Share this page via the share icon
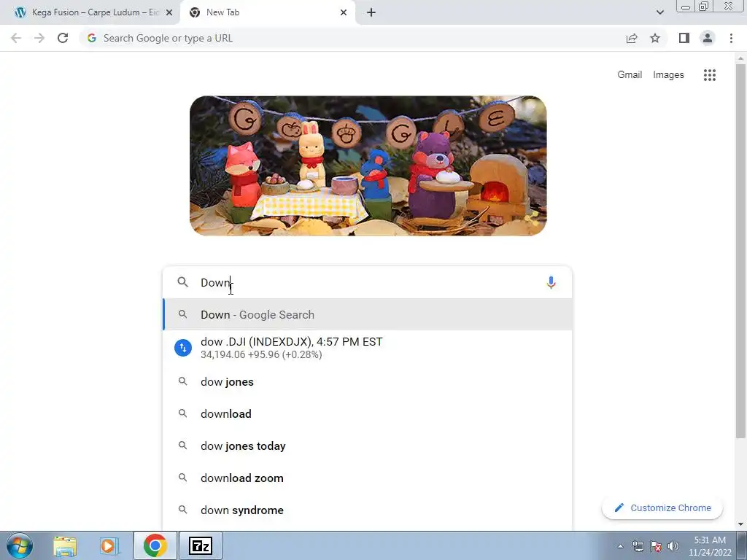The height and width of the screenshot is (560, 747). (x=632, y=38)
